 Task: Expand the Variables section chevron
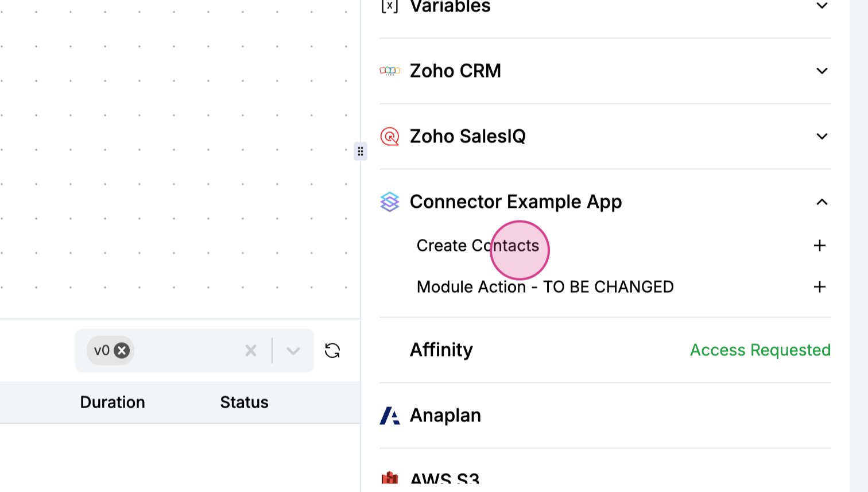[x=822, y=6]
